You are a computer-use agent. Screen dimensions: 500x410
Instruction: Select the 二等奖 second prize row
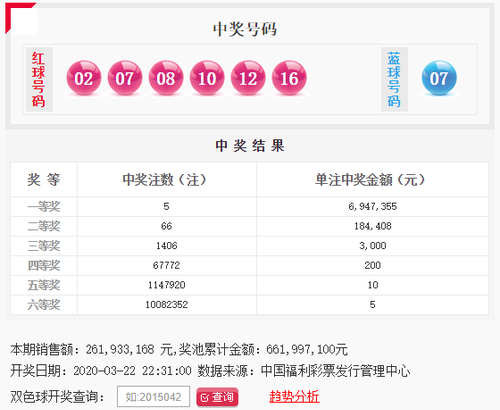(250, 226)
